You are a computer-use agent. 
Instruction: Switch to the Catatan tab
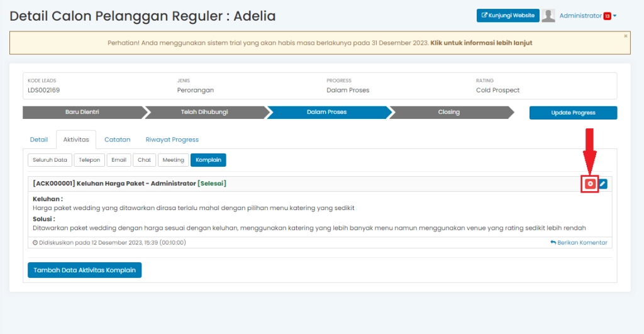[118, 140]
